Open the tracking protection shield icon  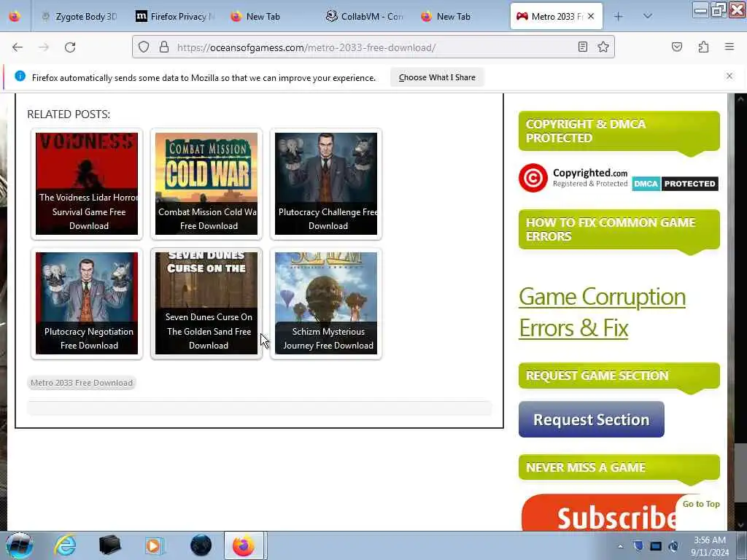[x=144, y=47]
